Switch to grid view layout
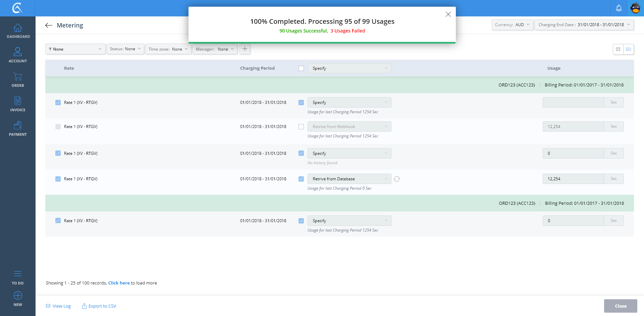The height and width of the screenshot is (316, 644). pos(618,49)
